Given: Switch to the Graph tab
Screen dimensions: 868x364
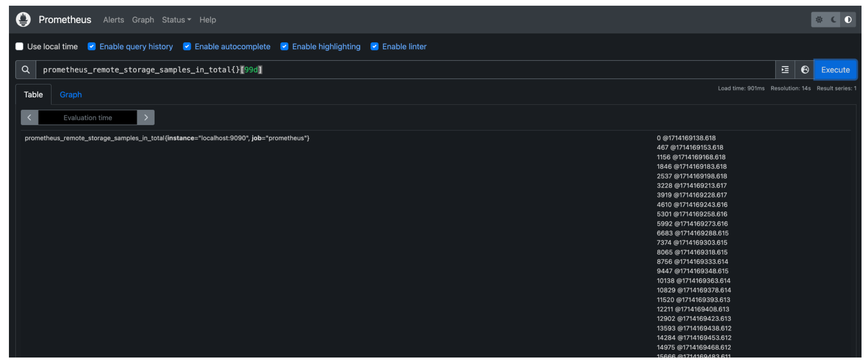Looking at the screenshot, I should coord(71,95).
